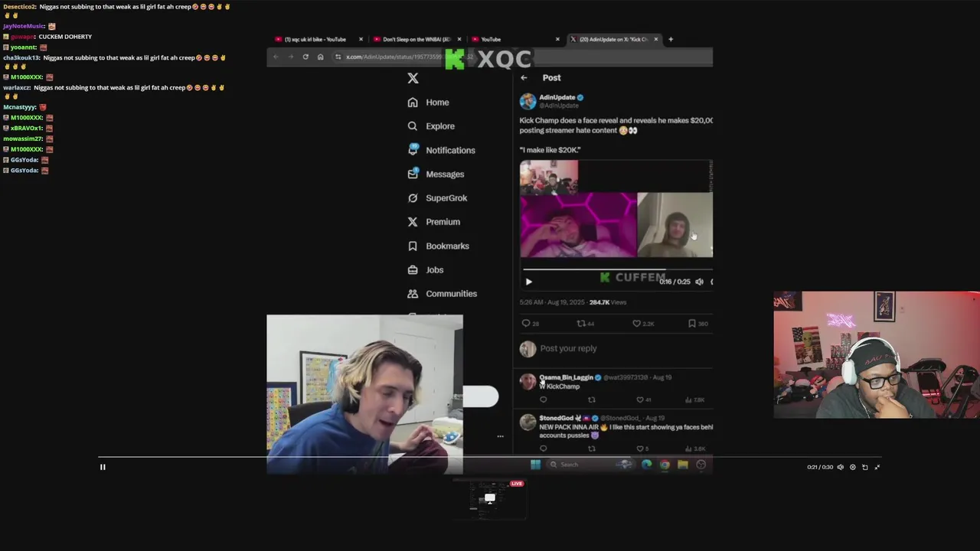Open Osama_Bin_Laggin's profile link
Viewport: 980px width, 551px height.
click(x=566, y=377)
